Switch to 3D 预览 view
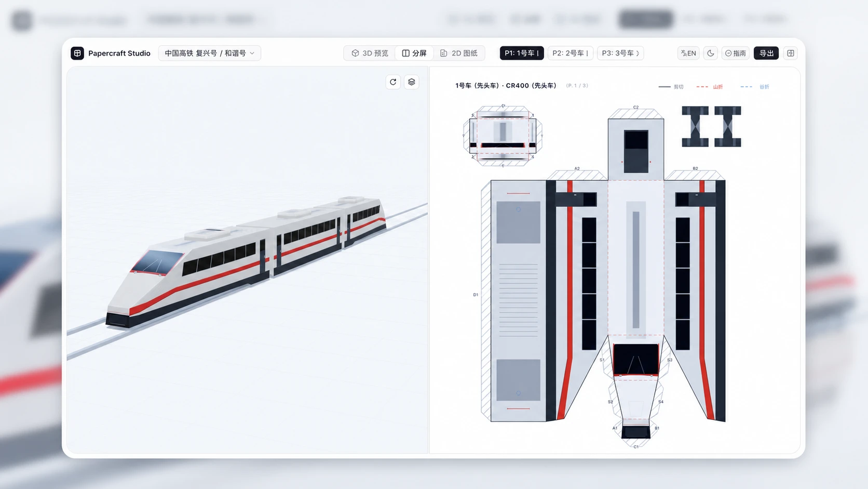The width and height of the screenshot is (868, 489). pyautogui.click(x=370, y=53)
